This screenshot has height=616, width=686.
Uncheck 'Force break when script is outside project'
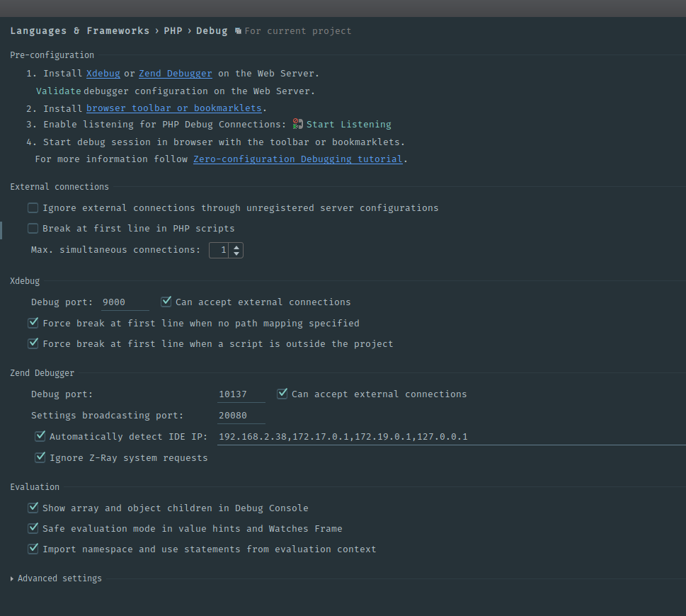33,343
